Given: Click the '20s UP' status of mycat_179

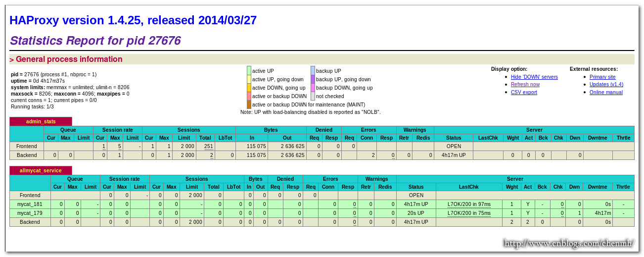Looking at the screenshot, I should (x=416, y=213).
